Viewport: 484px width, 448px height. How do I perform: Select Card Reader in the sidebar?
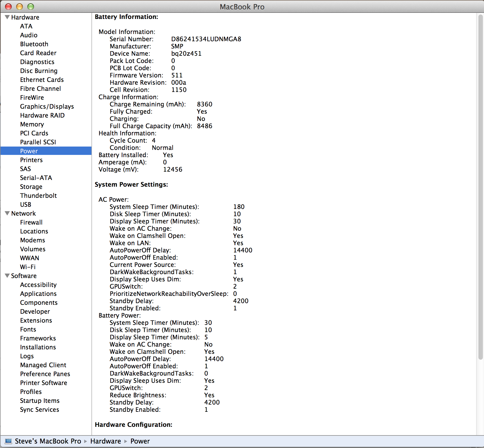[38, 53]
